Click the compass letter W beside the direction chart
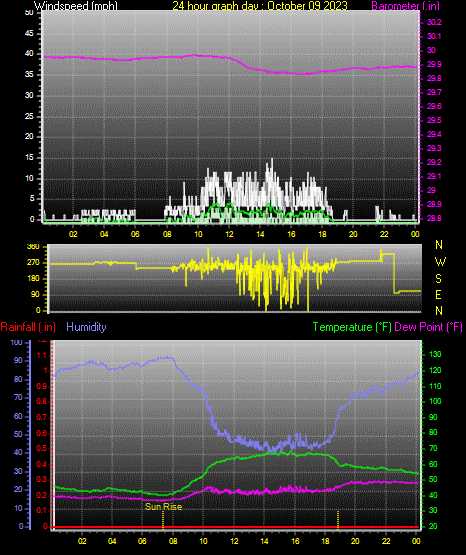 pos(440,262)
